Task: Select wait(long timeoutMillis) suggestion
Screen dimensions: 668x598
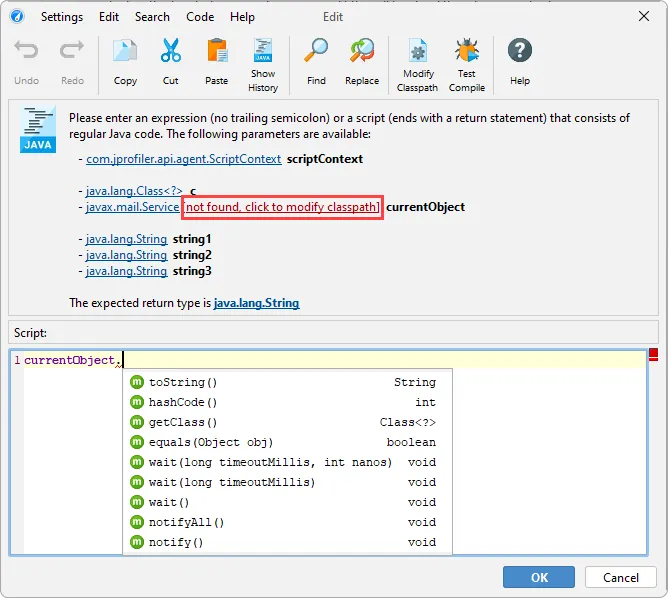Action: coord(288,482)
